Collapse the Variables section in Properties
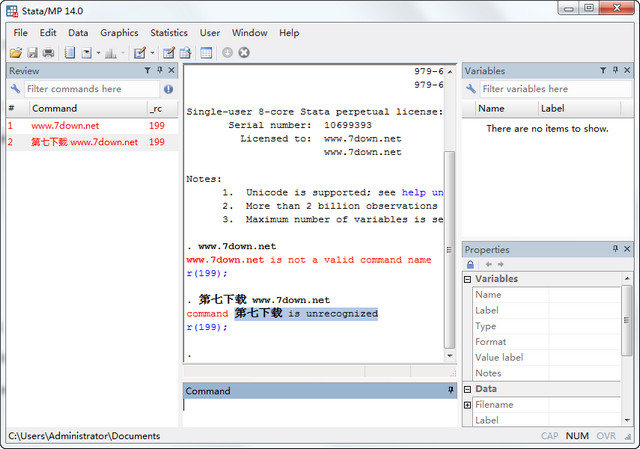640x449 pixels. pyautogui.click(x=468, y=279)
